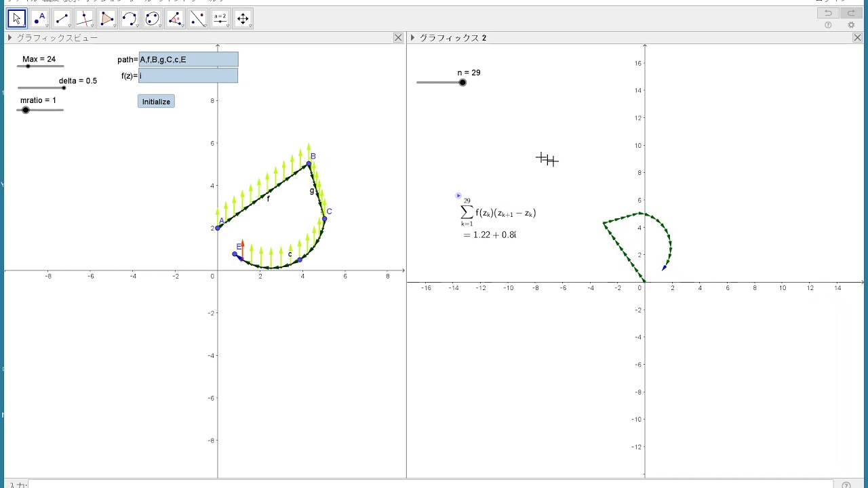Click the Redo arrow button

[851, 13]
